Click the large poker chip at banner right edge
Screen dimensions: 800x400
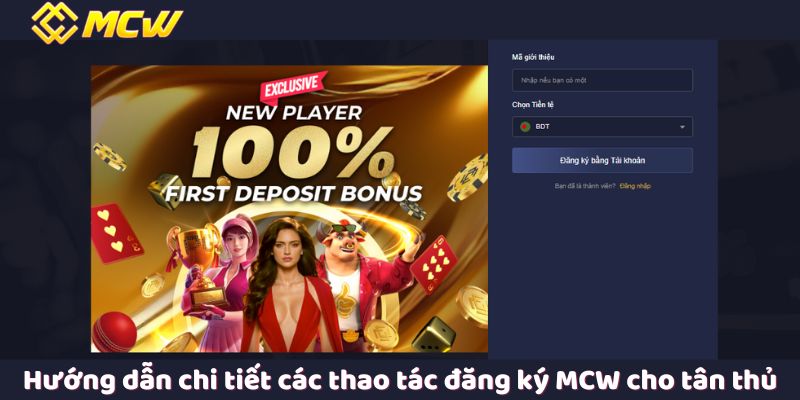pos(468,178)
